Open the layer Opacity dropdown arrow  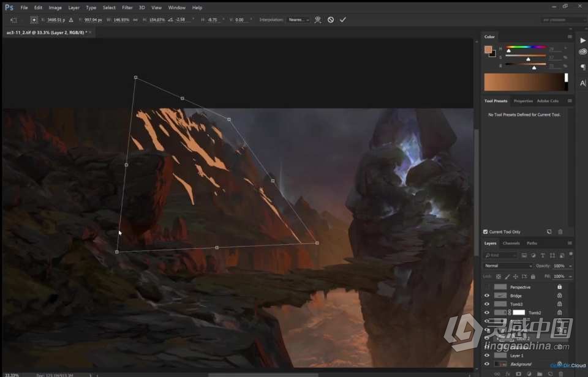570,266
